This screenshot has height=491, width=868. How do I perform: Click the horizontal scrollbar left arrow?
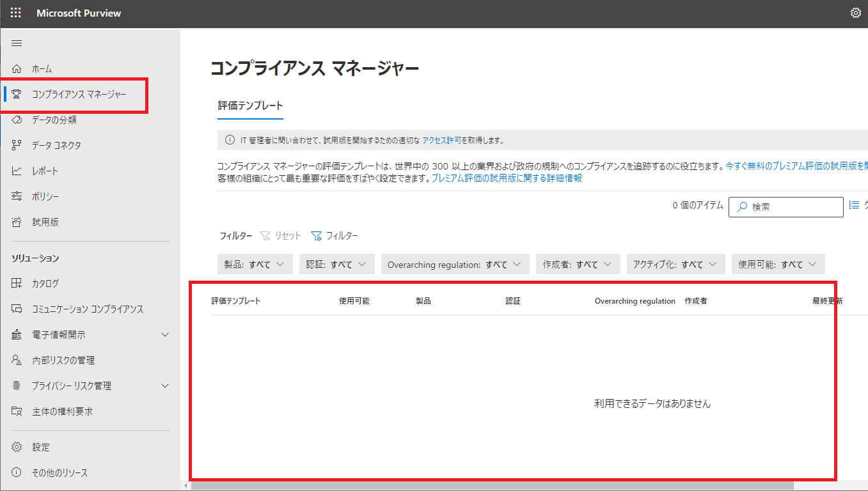[185, 486]
